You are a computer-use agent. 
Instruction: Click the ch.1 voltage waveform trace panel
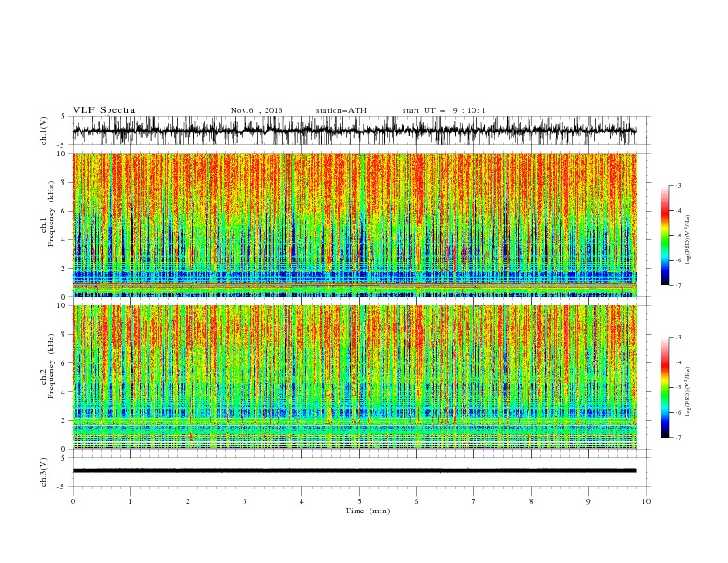[x=360, y=131]
